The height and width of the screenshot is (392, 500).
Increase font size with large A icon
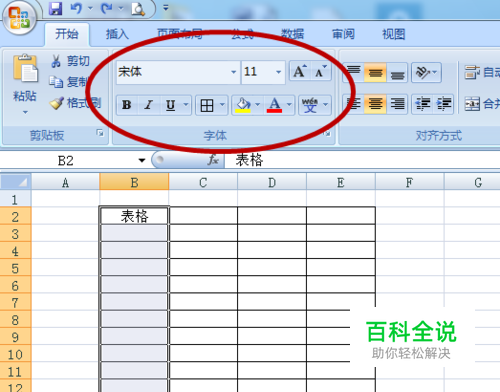click(299, 71)
